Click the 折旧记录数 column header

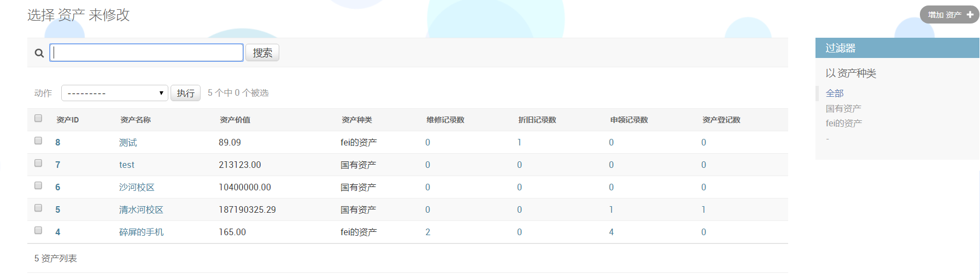point(537,120)
